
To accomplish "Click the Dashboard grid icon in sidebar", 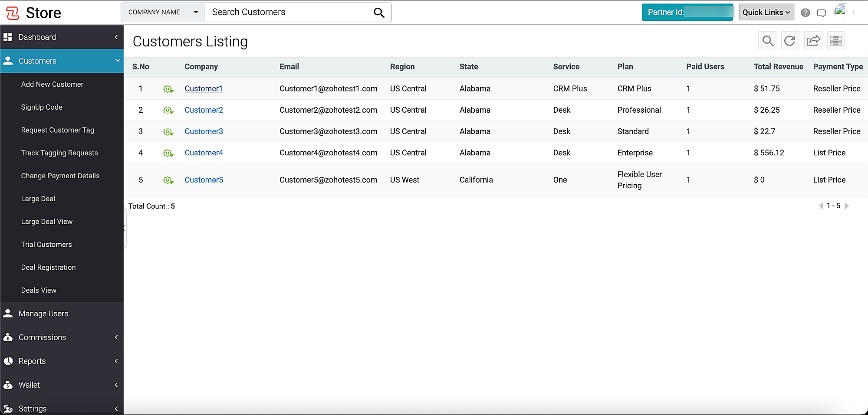I will point(8,37).
